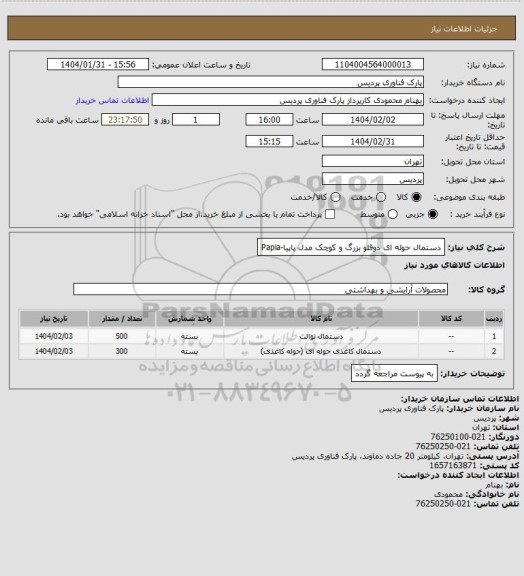Viewport: 524px width, 576px height.
Task: Select the متوسط purchase type radio
Action: 392,214
